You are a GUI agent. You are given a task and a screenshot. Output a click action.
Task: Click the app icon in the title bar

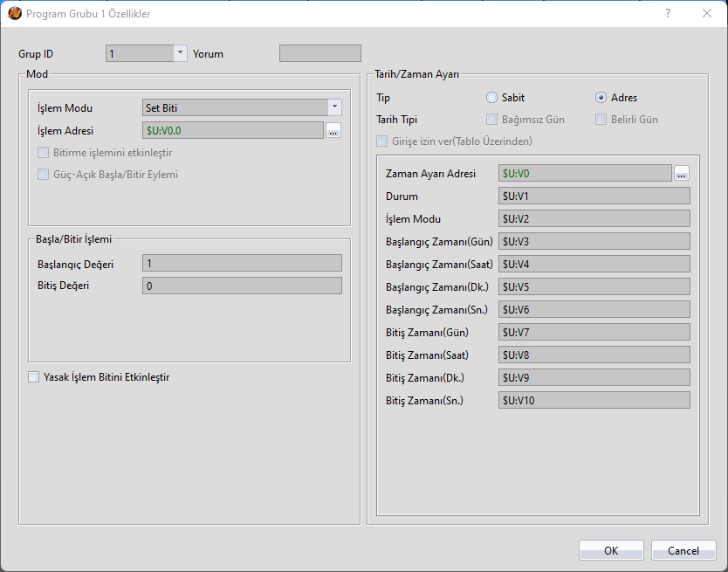coord(15,14)
